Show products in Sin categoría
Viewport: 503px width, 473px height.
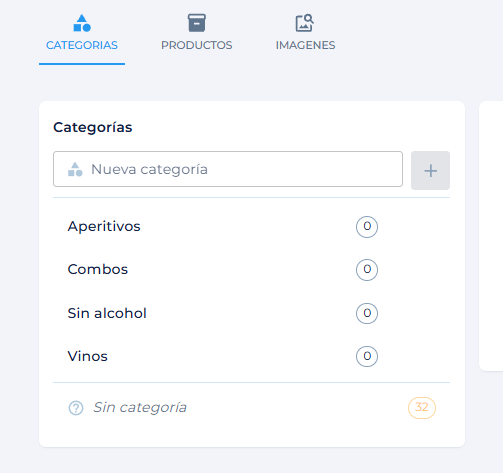pyautogui.click(x=251, y=408)
